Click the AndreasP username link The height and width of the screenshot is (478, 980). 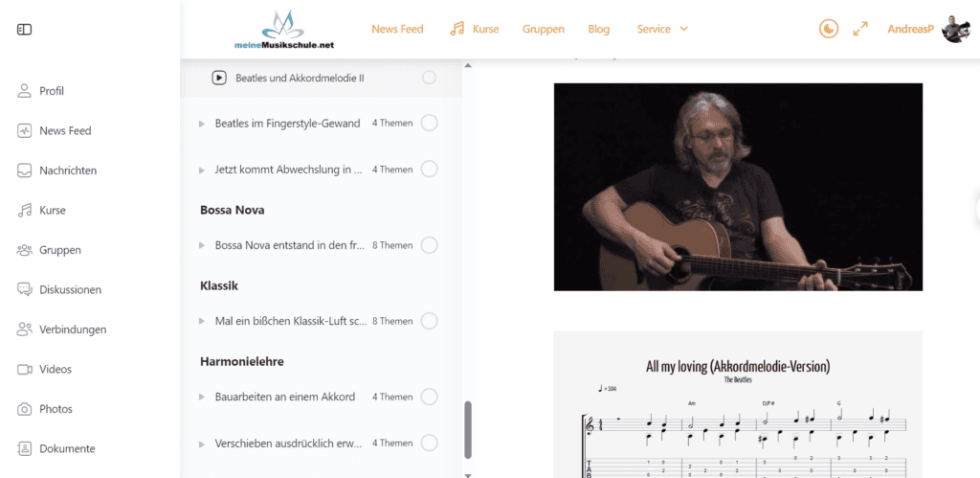[911, 29]
